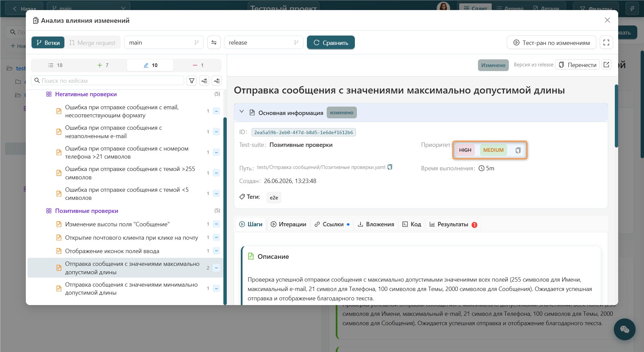This screenshot has width=644, height=352.
Task: Click the MEDIUM priority badge
Action: (x=493, y=150)
